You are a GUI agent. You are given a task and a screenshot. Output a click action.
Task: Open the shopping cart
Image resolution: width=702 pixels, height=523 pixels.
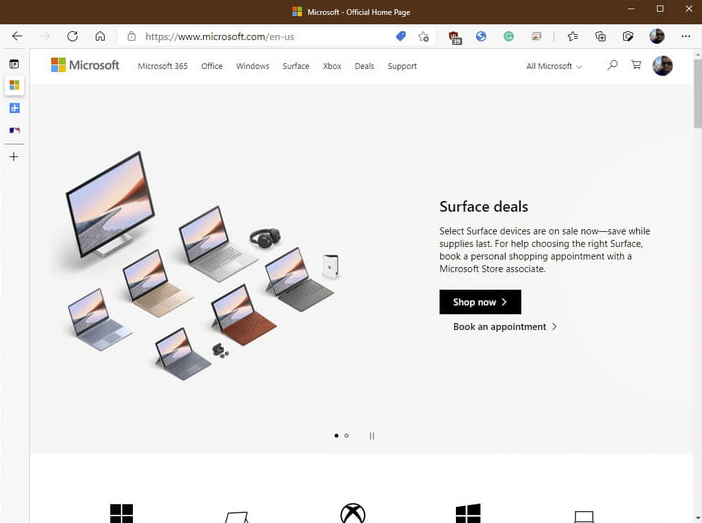[x=636, y=65]
